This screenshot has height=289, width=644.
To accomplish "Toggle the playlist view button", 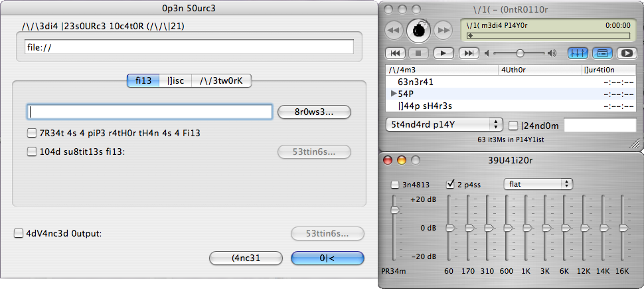I will 602,52.
